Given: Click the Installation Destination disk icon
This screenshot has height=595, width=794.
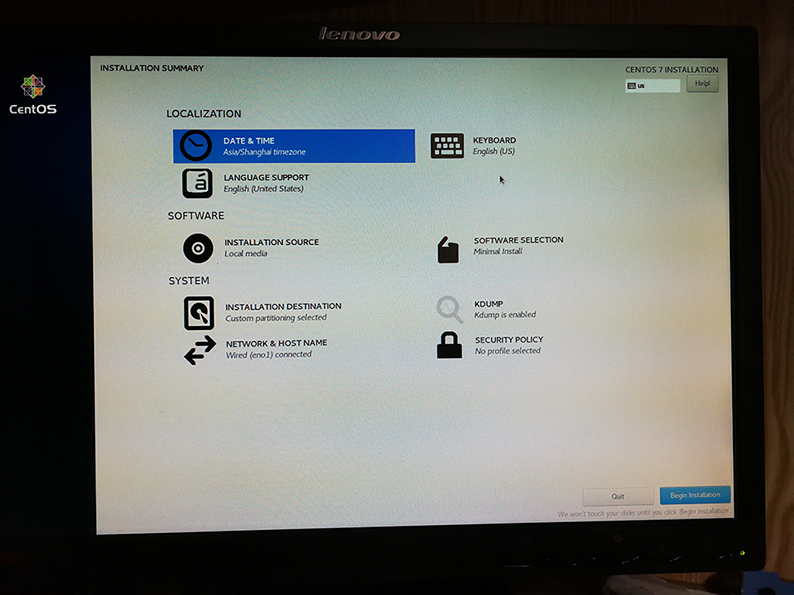Looking at the screenshot, I should tap(199, 313).
